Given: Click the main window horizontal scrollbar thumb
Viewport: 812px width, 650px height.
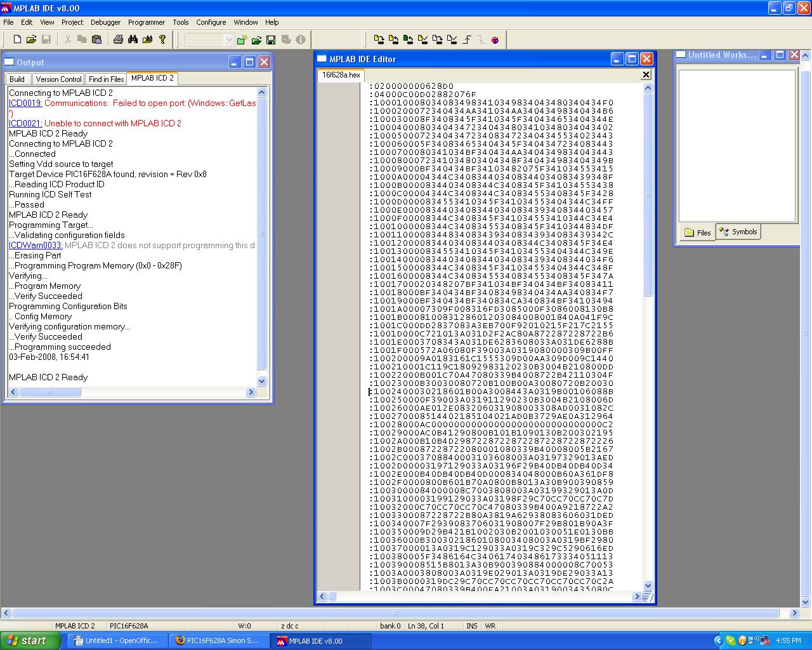Looking at the screenshot, I should pyautogui.click(x=396, y=613).
